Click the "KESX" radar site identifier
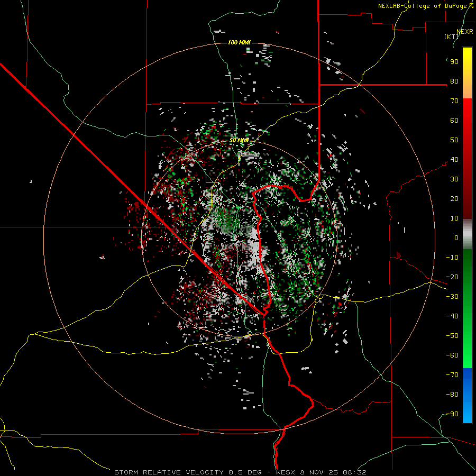This screenshot has width=476, height=476. [286, 472]
